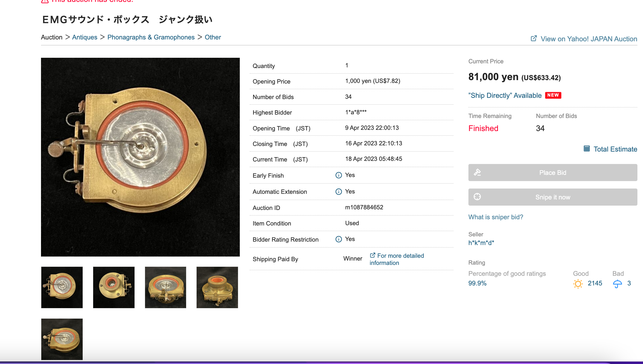Image resolution: width=643 pixels, height=364 pixels.
Task: Open the Other breadcrumb category
Action: point(213,37)
